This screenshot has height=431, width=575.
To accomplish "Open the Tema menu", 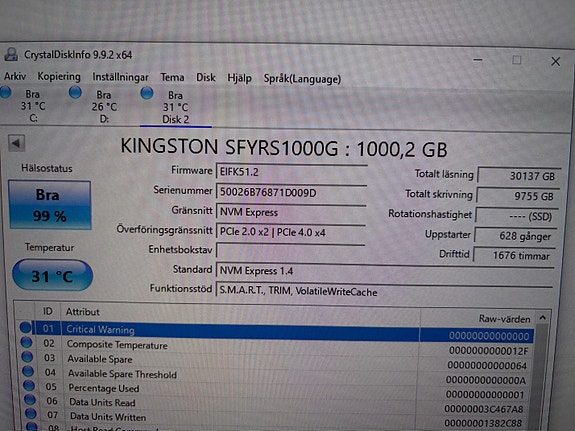I will click(172, 77).
